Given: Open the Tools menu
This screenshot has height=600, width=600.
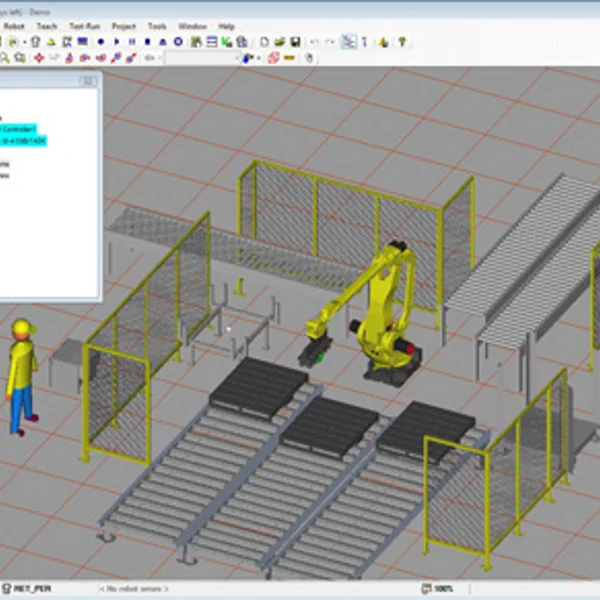Looking at the screenshot, I should click(157, 26).
